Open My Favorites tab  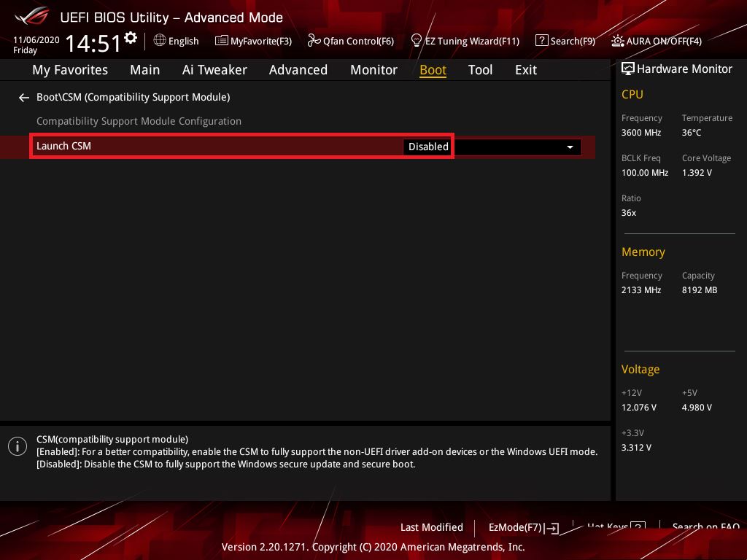[x=70, y=70]
